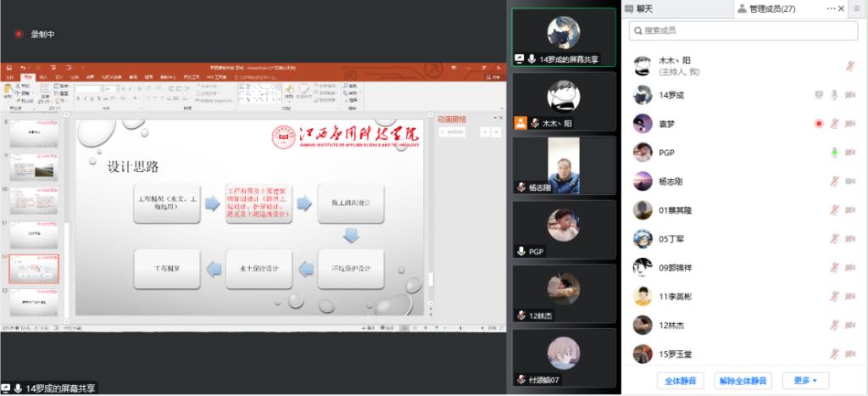The image size is (868, 396).
Task: Toggle microphone for 14罗成 in member list
Action: click(834, 95)
